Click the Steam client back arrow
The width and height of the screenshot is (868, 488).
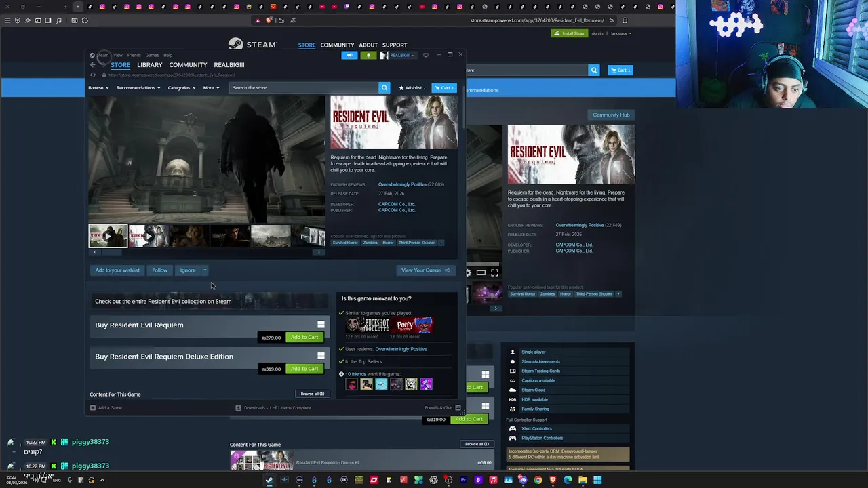(x=93, y=65)
